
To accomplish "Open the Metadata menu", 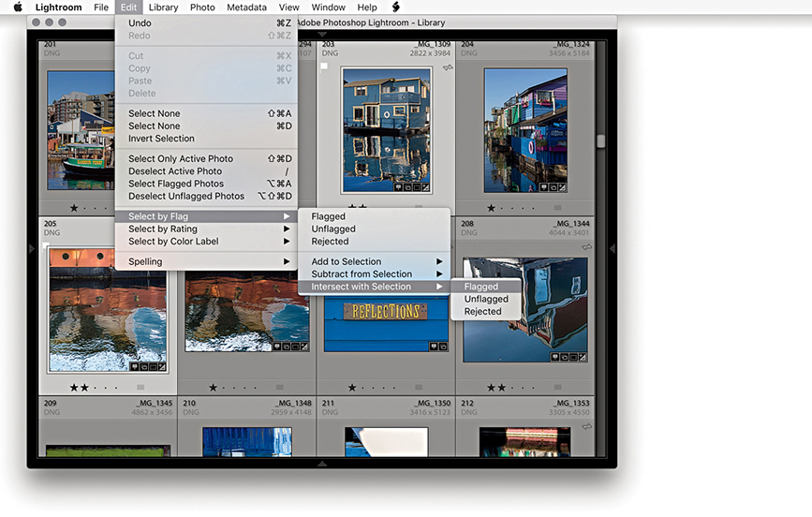I will (246, 7).
